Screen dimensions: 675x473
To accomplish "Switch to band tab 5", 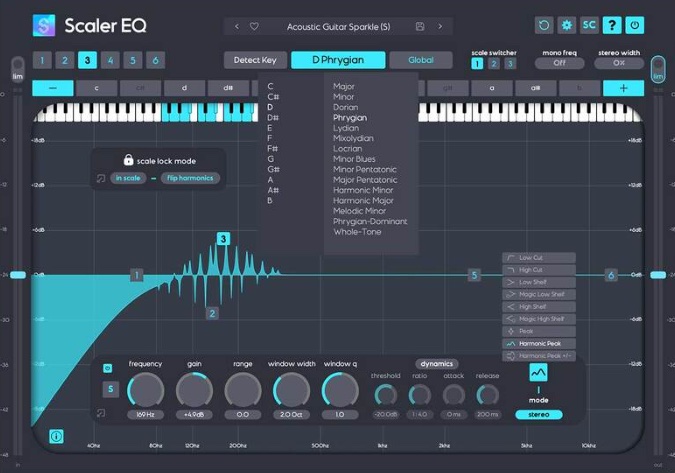I will coord(133,60).
